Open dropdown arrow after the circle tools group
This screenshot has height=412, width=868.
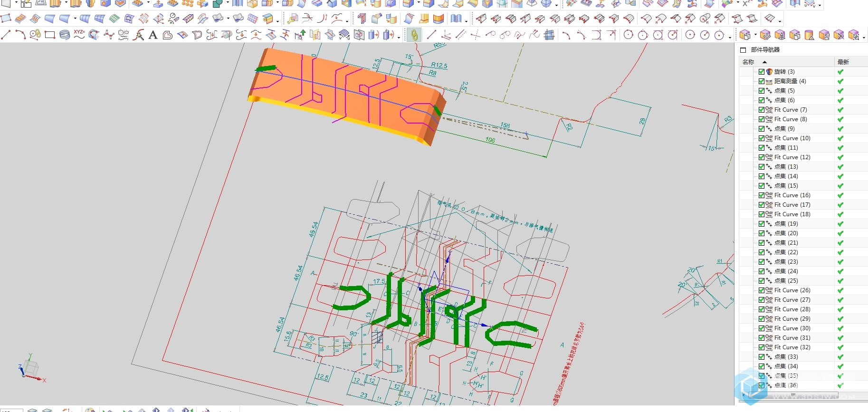pyautogui.click(x=730, y=37)
